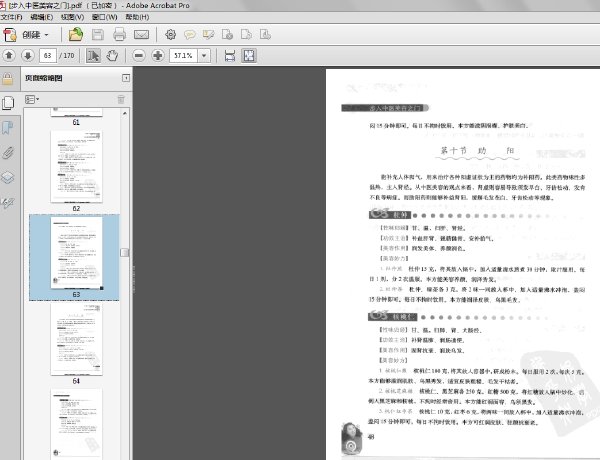Toggle fit one full page view
Viewport: 600px width, 460px height.
(250, 55)
